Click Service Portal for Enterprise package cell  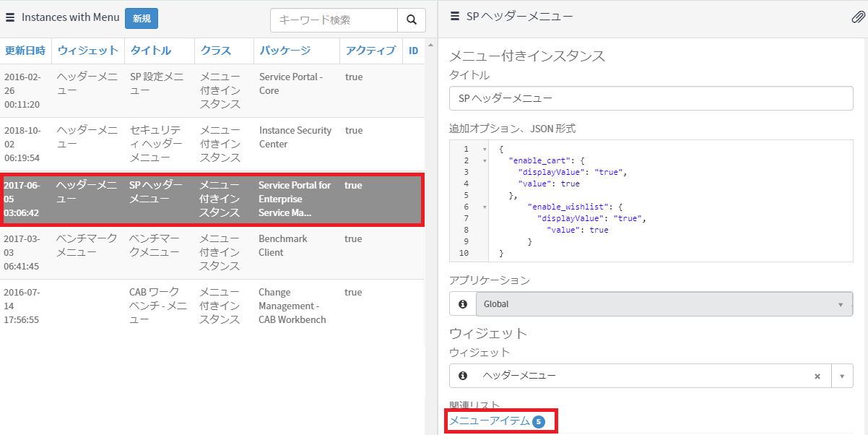(x=295, y=199)
